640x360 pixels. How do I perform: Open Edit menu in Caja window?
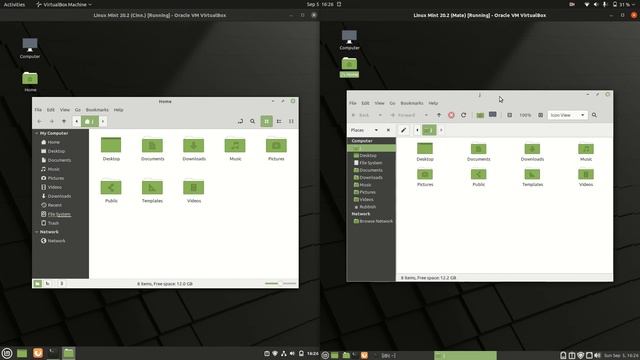(365, 103)
